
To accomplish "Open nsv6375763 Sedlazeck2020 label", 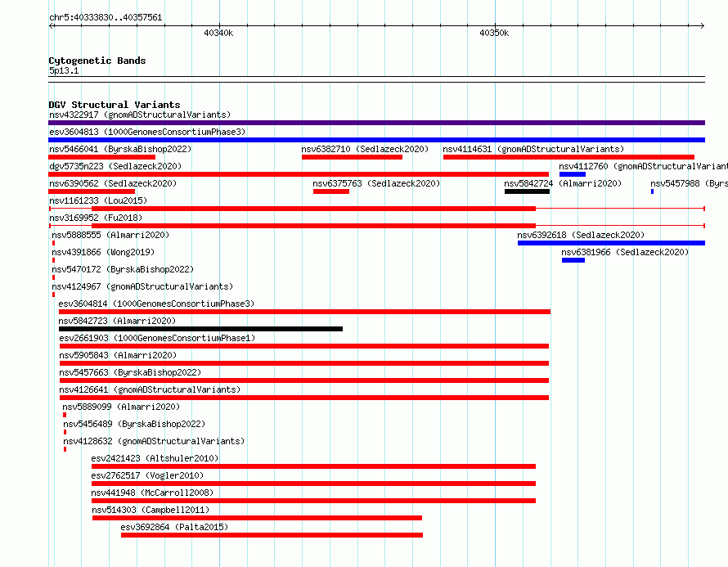I will coord(376,183).
